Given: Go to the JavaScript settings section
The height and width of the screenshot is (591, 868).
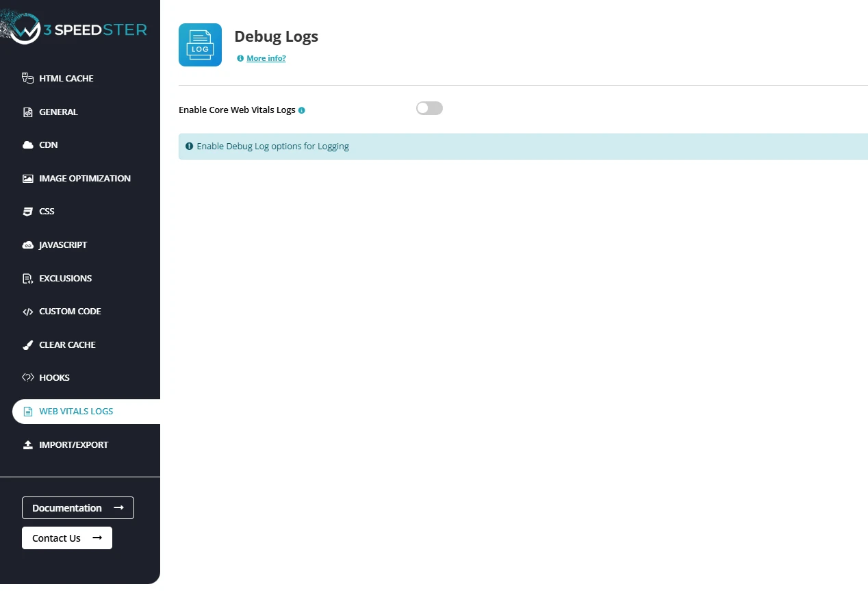Looking at the screenshot, I should [x=63, y=245].
